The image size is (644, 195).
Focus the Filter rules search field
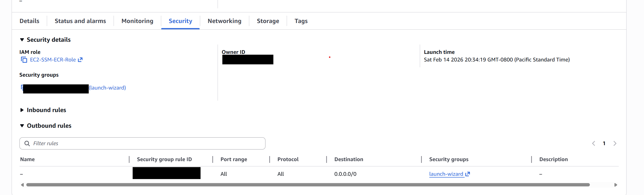point(142,143)
